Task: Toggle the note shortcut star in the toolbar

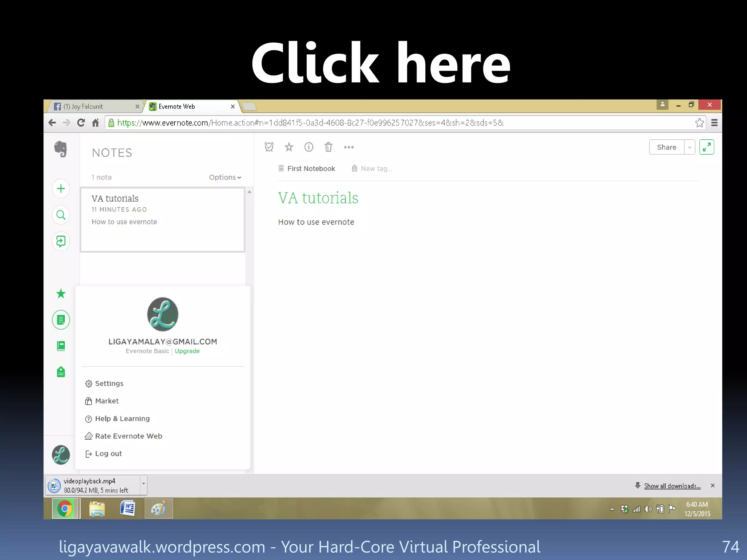Action: 289,147
